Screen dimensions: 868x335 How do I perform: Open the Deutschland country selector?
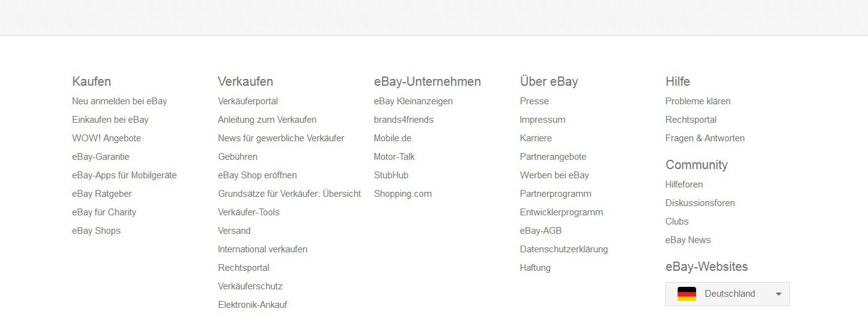[x=728, y=294]
